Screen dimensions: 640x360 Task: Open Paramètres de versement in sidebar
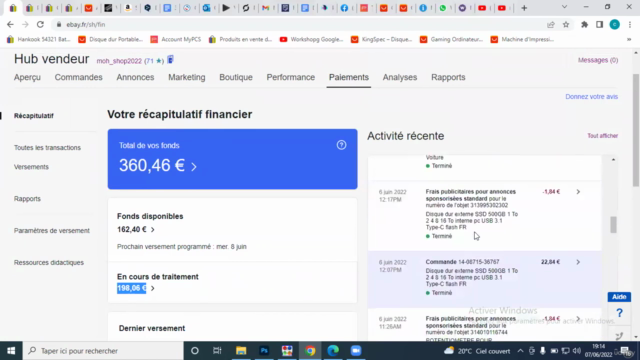[x=52, y=231]
